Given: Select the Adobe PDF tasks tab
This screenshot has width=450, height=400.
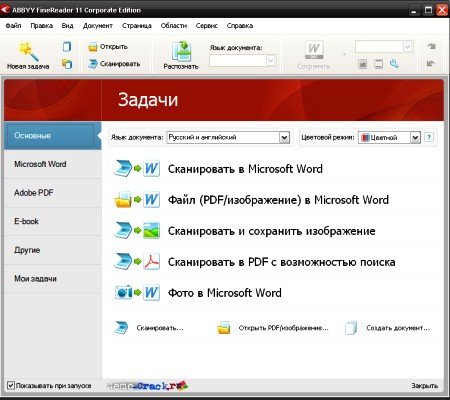Looking at the screenshot, I should click(53, 193).
